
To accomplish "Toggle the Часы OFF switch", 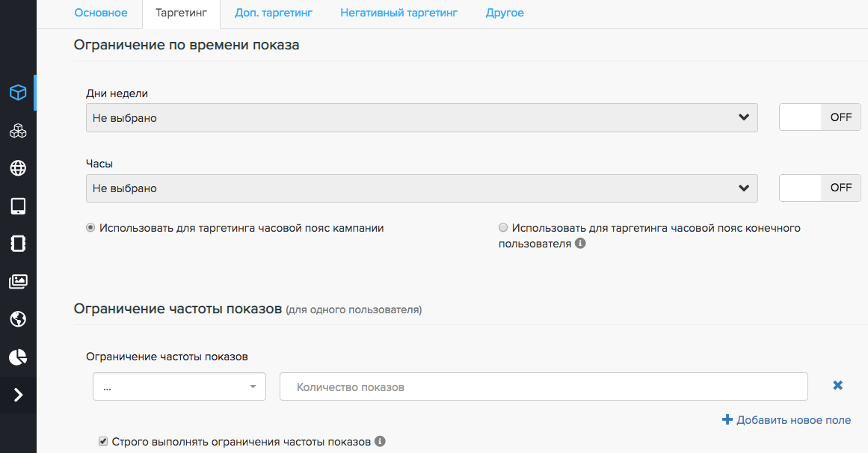I will [819, 188].
